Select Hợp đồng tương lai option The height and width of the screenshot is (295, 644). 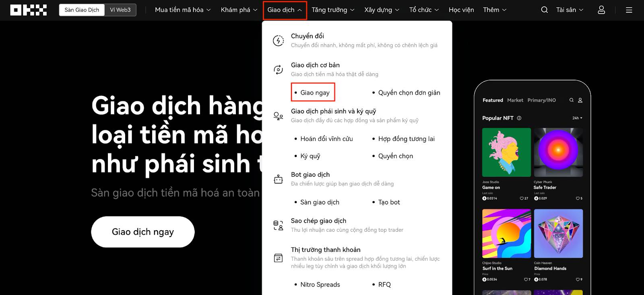(x=406, y=139)
